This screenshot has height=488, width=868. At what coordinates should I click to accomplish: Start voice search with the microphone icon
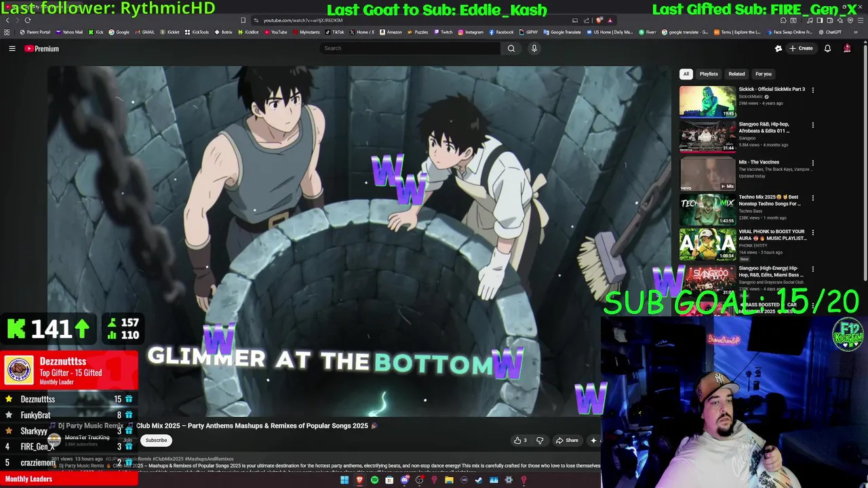coord(534,48)
